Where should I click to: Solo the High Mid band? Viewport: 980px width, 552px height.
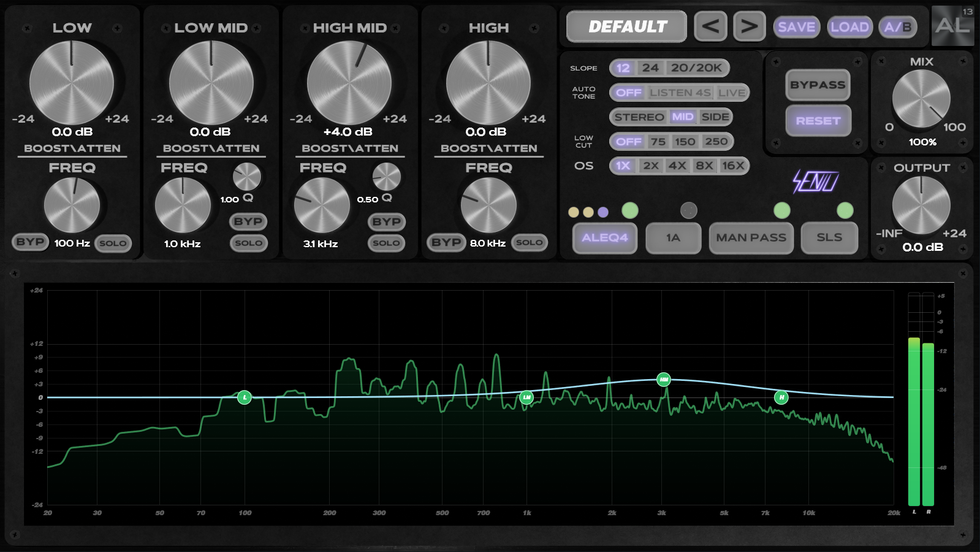tap(387, 243)
